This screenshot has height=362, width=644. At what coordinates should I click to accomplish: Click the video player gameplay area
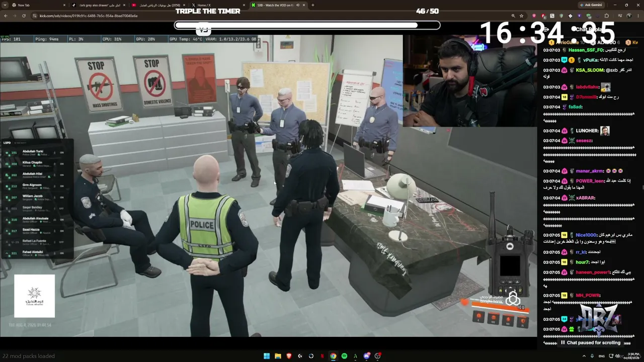269,186
